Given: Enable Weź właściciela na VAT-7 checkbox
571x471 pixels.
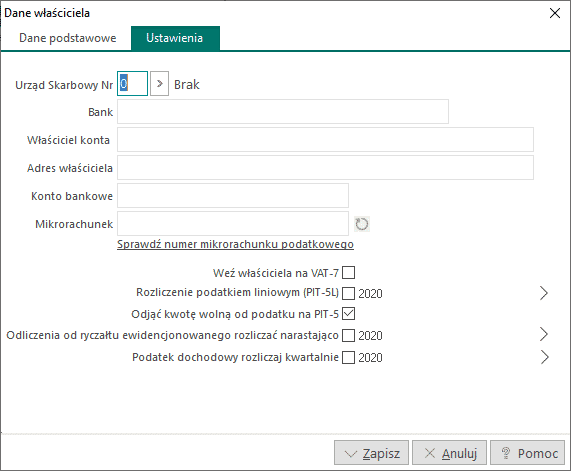Looking at the screenshot, I should [x=348, y=272].
